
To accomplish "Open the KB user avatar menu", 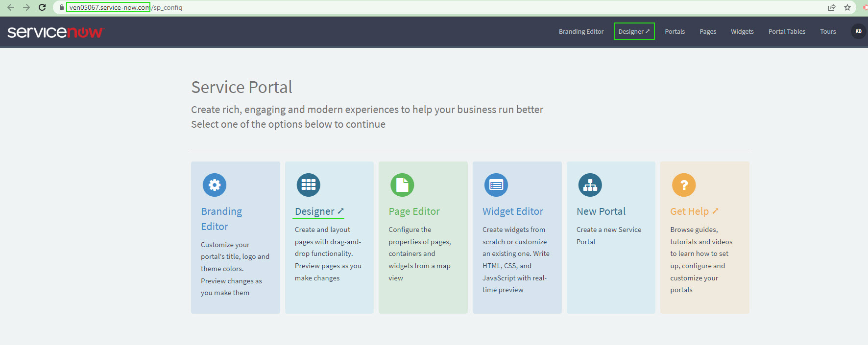I will tap(858, 31).
